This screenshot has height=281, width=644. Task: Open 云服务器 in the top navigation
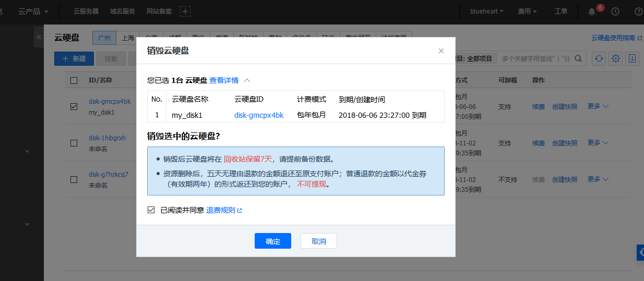[86, 11]
